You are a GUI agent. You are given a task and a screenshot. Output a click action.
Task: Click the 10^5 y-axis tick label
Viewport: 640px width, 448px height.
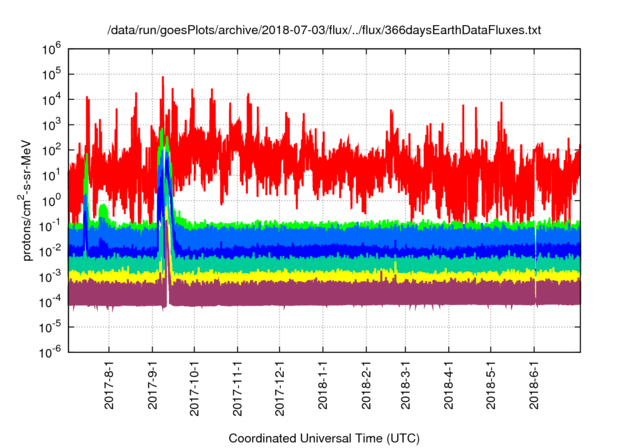(x=51, y=75)
